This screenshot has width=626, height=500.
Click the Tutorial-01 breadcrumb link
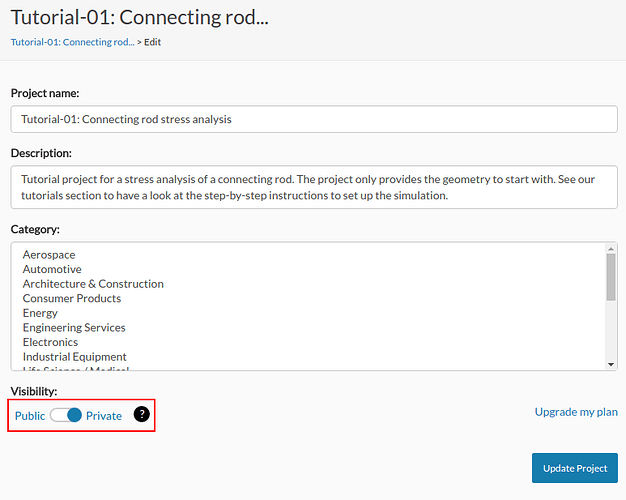72,42
